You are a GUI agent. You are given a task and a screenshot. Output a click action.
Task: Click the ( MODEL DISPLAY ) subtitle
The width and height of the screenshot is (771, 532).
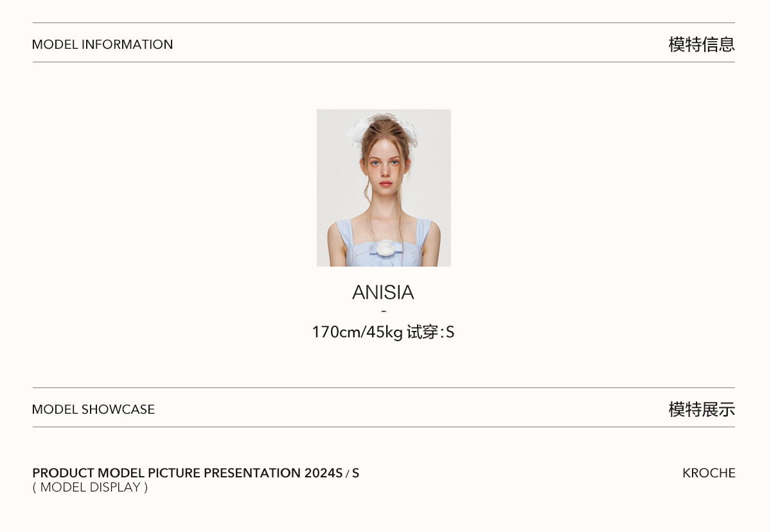[x=90, y=487]
